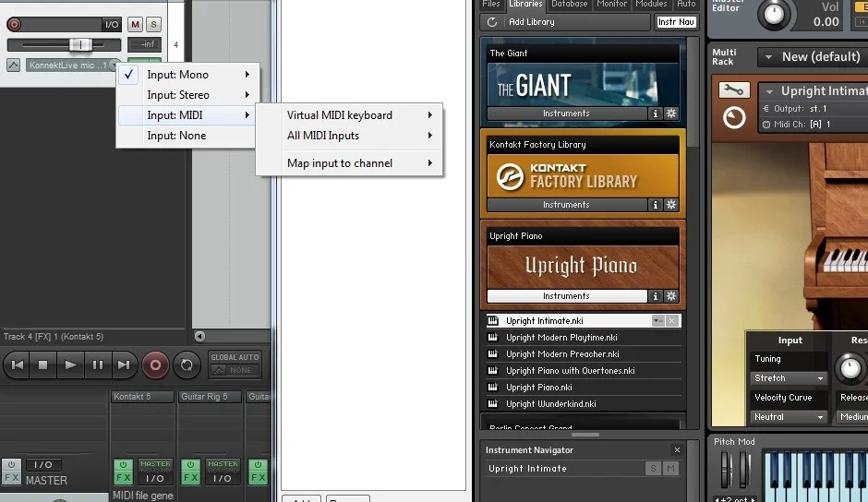Open master I/O button
Viewport: 868px width, 502px height.
(x=43, y=465)
